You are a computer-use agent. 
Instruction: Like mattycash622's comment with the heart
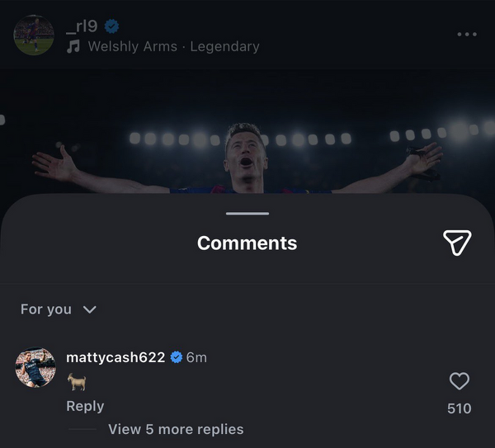(459, 381)
